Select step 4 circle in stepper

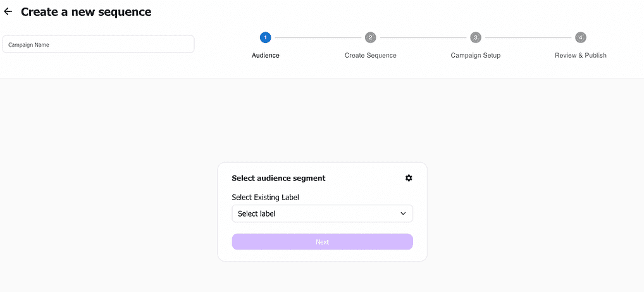click(580, 37)
